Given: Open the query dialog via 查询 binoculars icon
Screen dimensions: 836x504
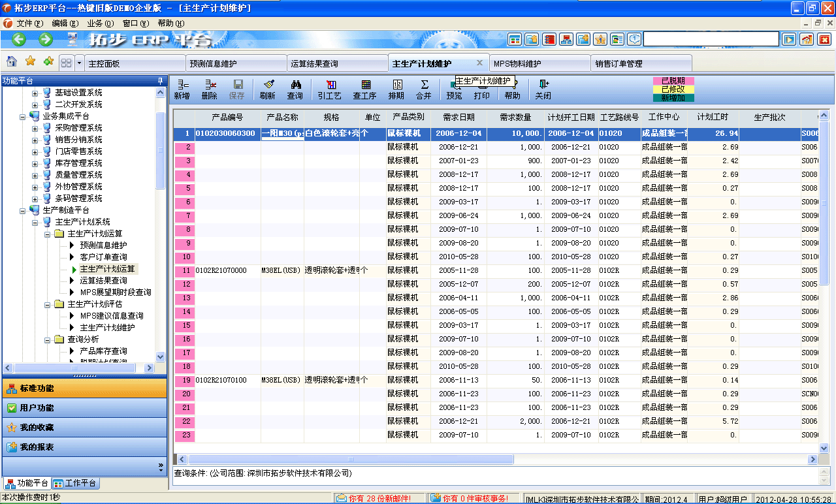Looking at the screenshot, I should point(295,90).
